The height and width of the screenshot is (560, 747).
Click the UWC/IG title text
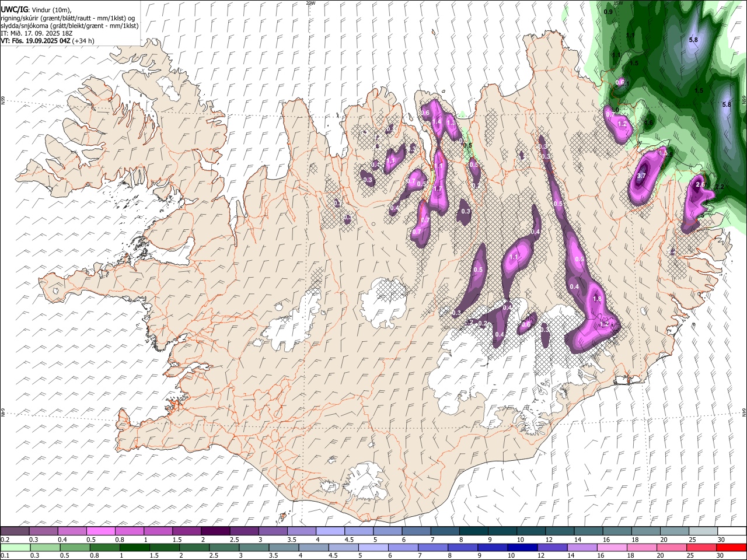pos(14,9)
